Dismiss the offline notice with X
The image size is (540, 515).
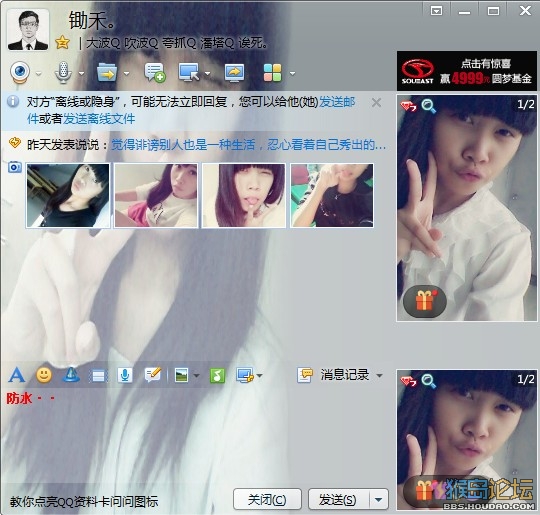pos(376,102)
